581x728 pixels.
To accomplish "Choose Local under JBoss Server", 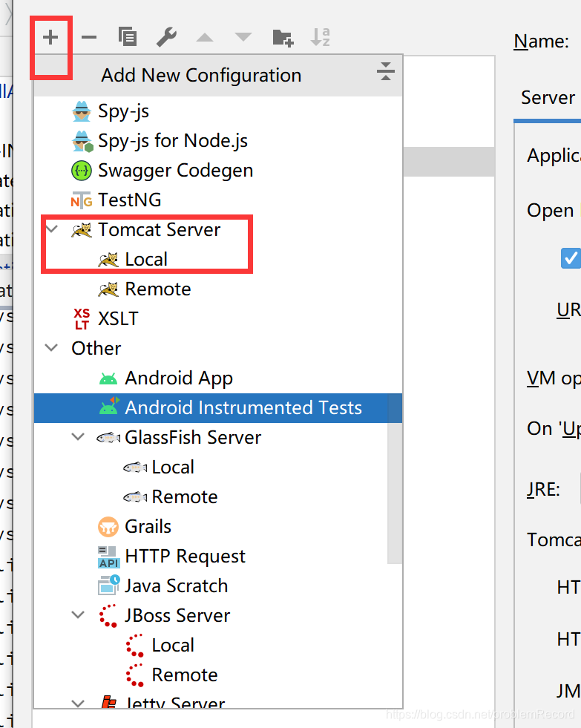I will pos(218,646).
